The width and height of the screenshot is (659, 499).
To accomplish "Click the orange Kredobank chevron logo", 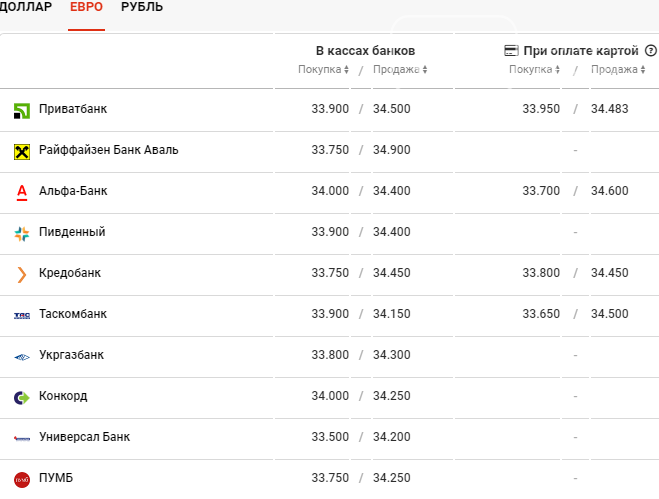I will (22, 275).
